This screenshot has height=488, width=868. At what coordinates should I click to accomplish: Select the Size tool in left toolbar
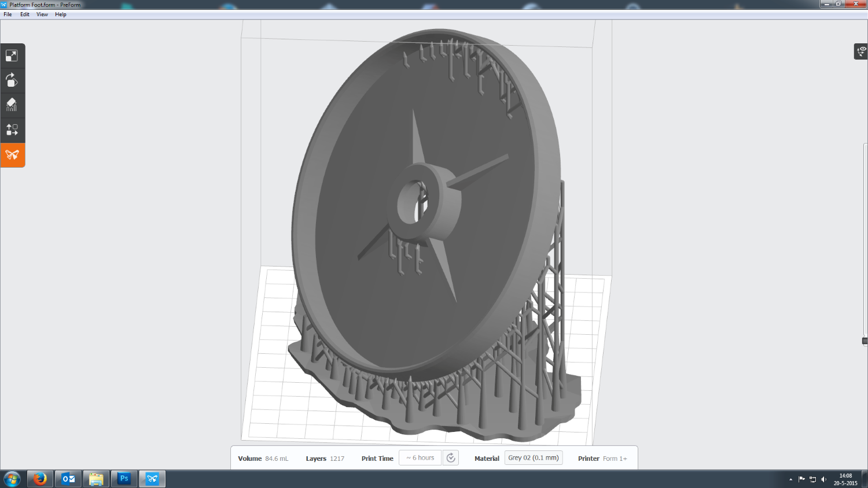pyautogui.click(x=12, y=56)
